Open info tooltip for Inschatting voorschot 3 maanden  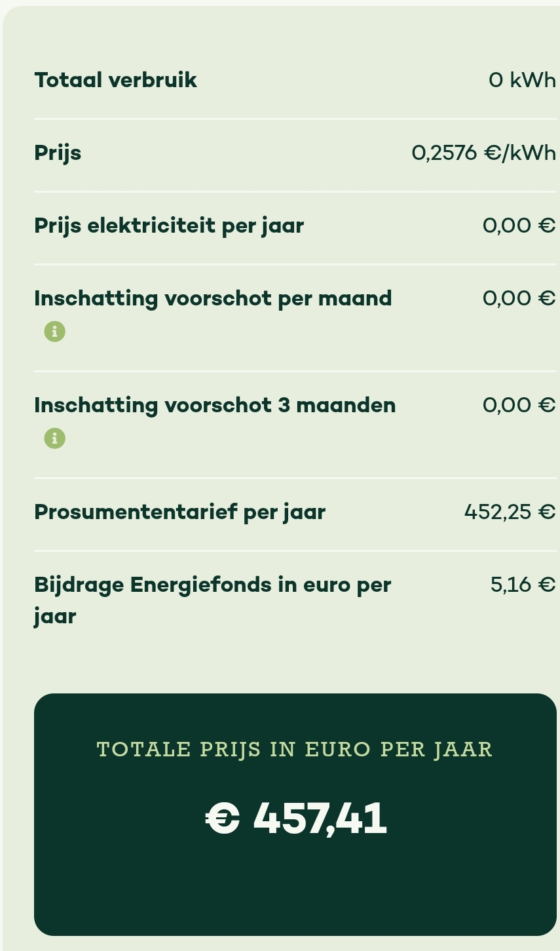pos(55,438)
